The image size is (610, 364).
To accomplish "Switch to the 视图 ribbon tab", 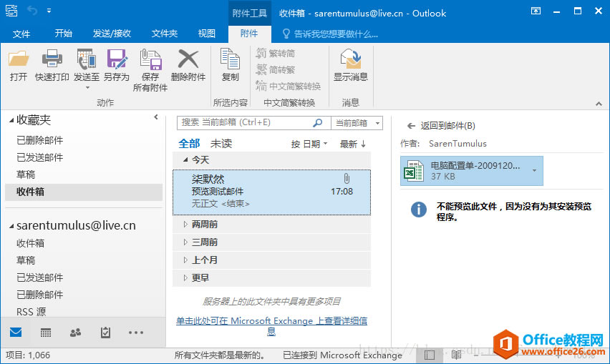I will pyautogui.click(x=206, y=34).
